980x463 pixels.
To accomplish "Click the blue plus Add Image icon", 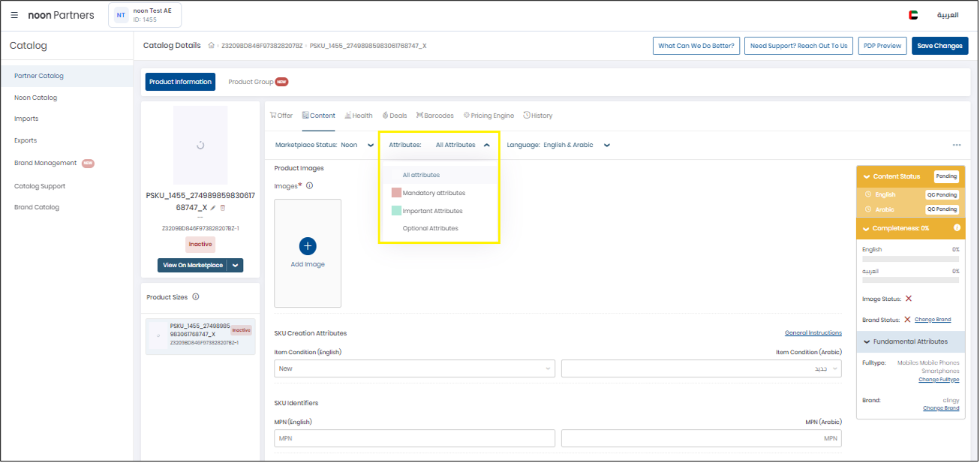I will coord(308,245).
